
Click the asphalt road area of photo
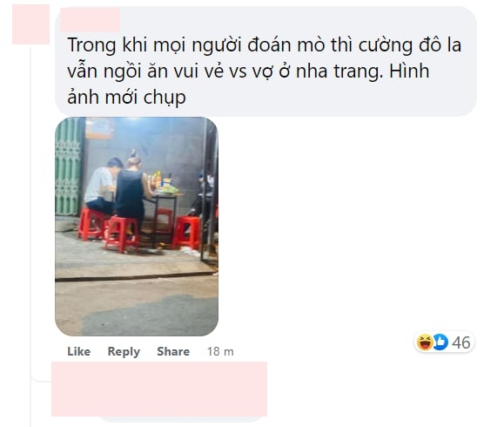pos(137,306)
